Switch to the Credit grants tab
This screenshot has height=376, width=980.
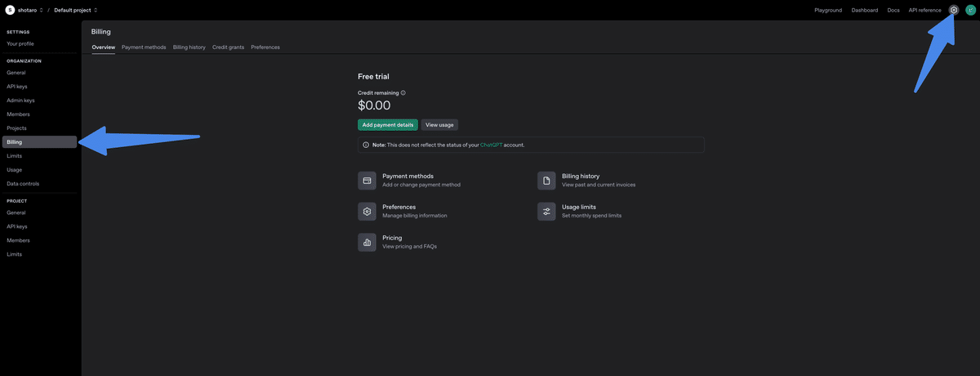pyautogui.click(x=228, y=47)
